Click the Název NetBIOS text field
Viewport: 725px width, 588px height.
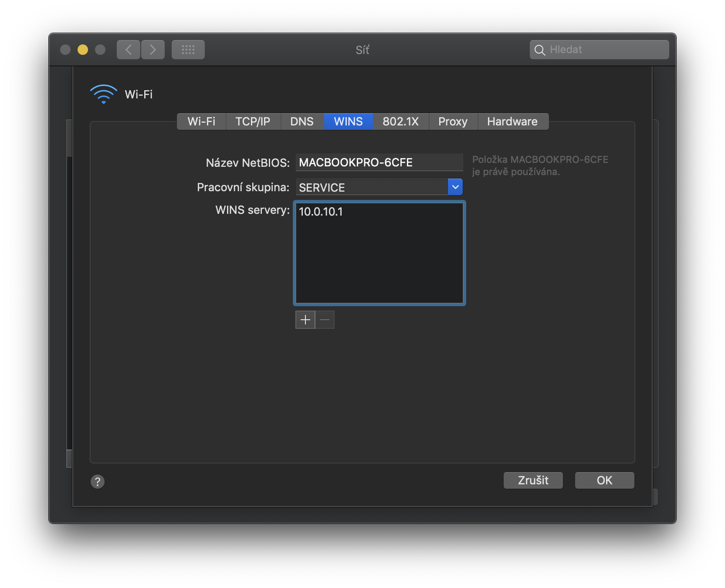[x=379, y=162]
